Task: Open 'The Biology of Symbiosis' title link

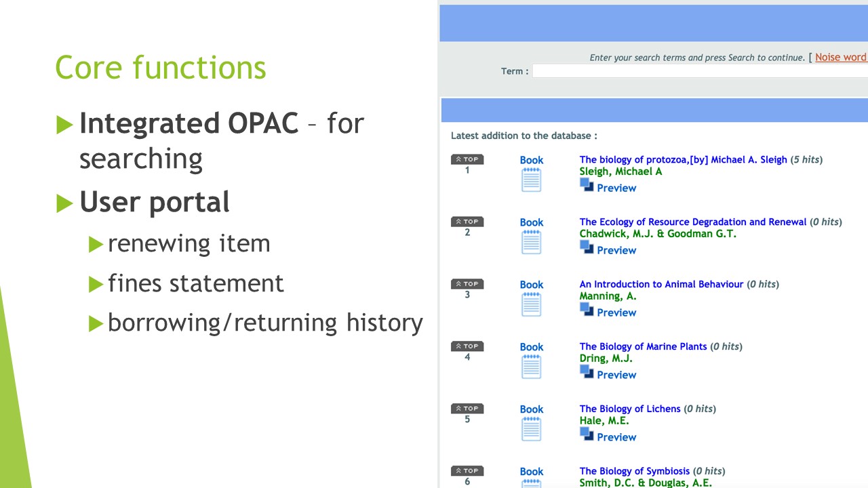Action: click(x=634, y=472)
